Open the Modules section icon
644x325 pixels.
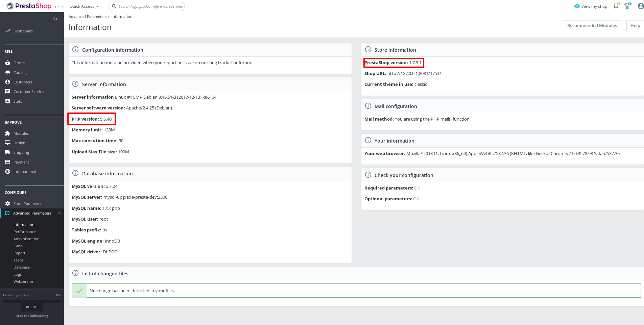coord(8,133)
